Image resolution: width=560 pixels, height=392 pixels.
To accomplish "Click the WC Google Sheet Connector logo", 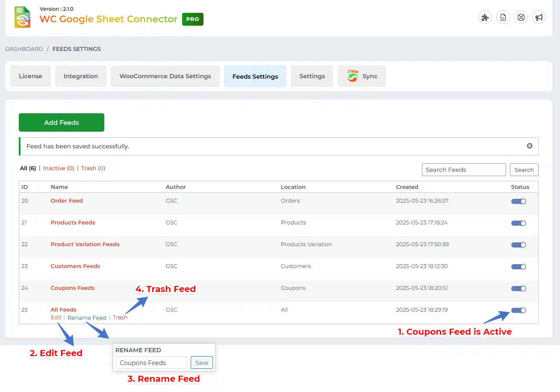I will (22, 18).
